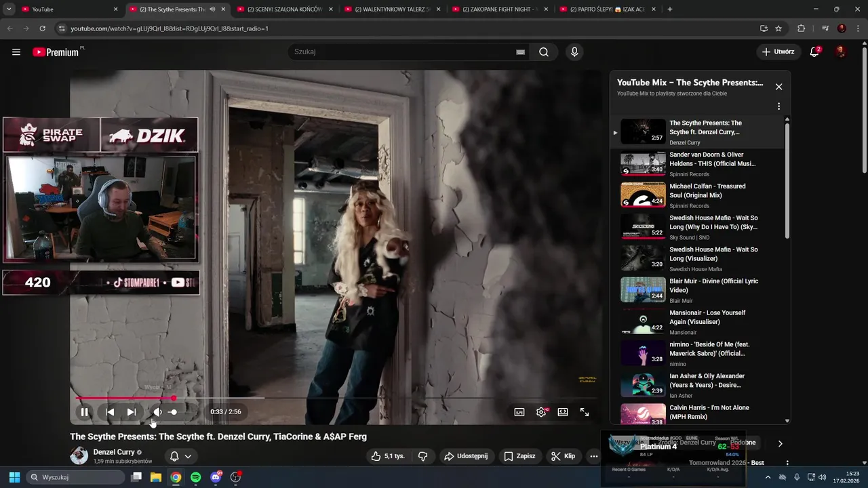Screen dimensions: 868x488
Task: Open the Windows Start menu
Action: tap(14, 477)
